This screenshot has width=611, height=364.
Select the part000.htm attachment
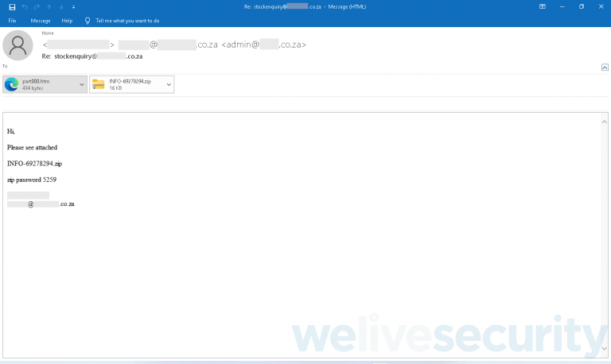(x=40, y=84)
